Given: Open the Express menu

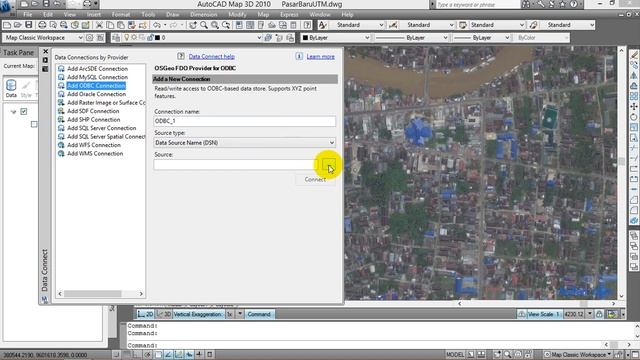Looking at the screenshot, I should (289, 14).
